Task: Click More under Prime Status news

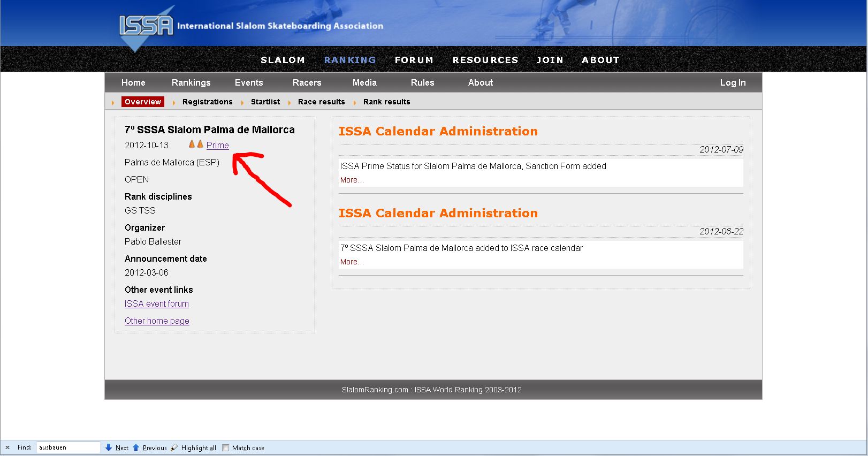Action: pos(352,180)
